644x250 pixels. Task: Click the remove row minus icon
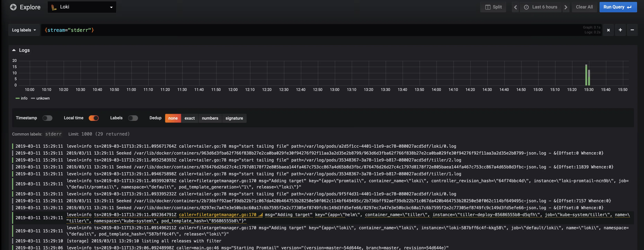click(x=632, y=30)
